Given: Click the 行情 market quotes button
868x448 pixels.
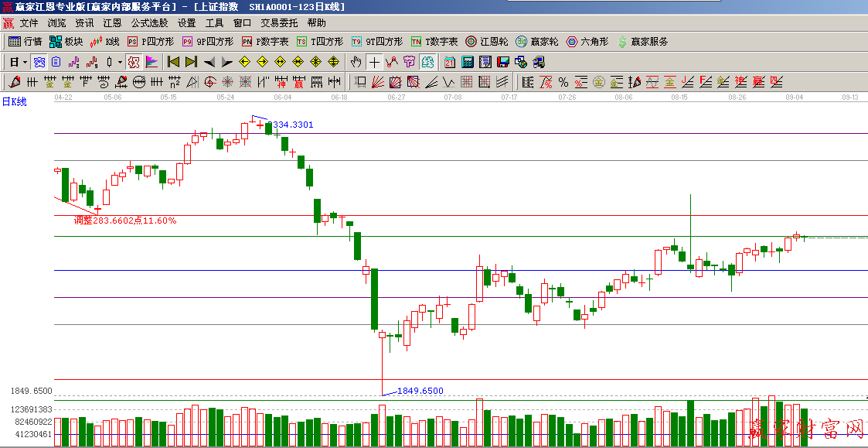Looking at the screenshot, I should click(x=26, y=42).
